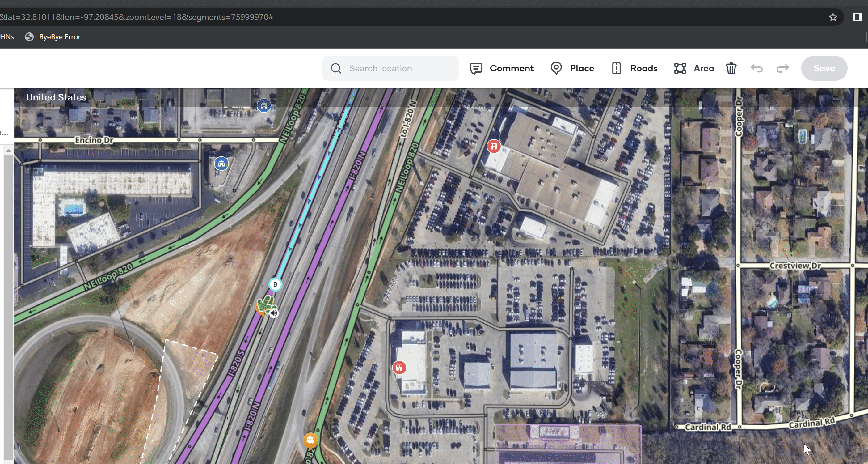868x464 pixels.
Task: Click the Crestview Dr street label
Action: (x=795, y=266)
